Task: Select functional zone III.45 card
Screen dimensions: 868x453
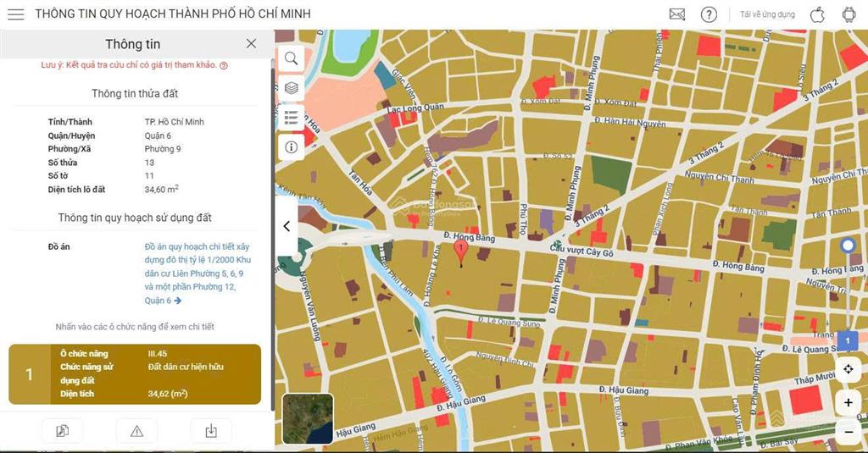Action: coord(135,374)
